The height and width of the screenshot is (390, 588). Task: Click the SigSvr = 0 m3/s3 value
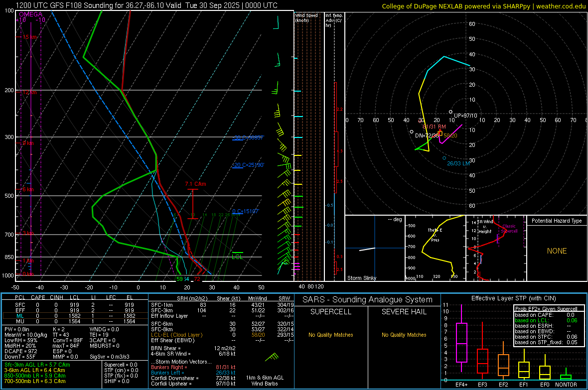(110, 357)
